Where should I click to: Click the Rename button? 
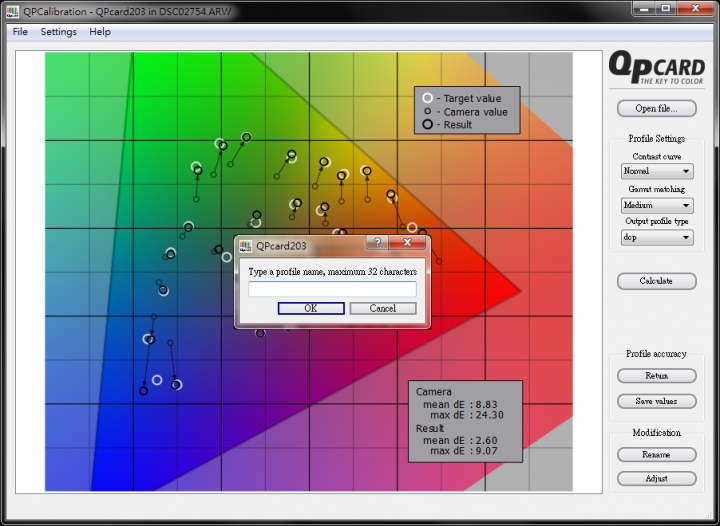pyautogui.click(x=656, y=455)
